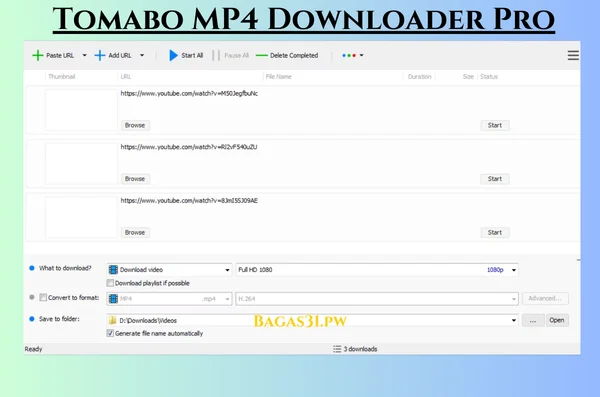Open the save folder path dropdown
Image resolution: width=600 pixels, height=397 pixels.
[x=514, y=320]
